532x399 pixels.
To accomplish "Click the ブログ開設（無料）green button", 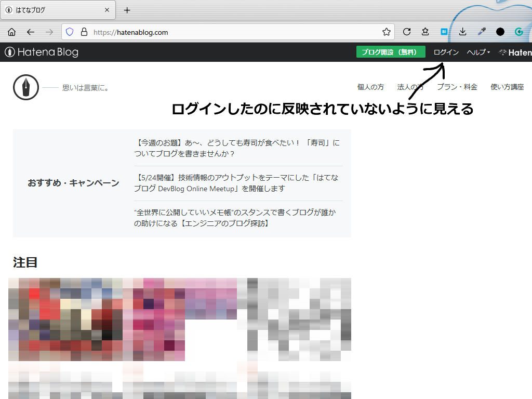I will (x=391, y=52).
